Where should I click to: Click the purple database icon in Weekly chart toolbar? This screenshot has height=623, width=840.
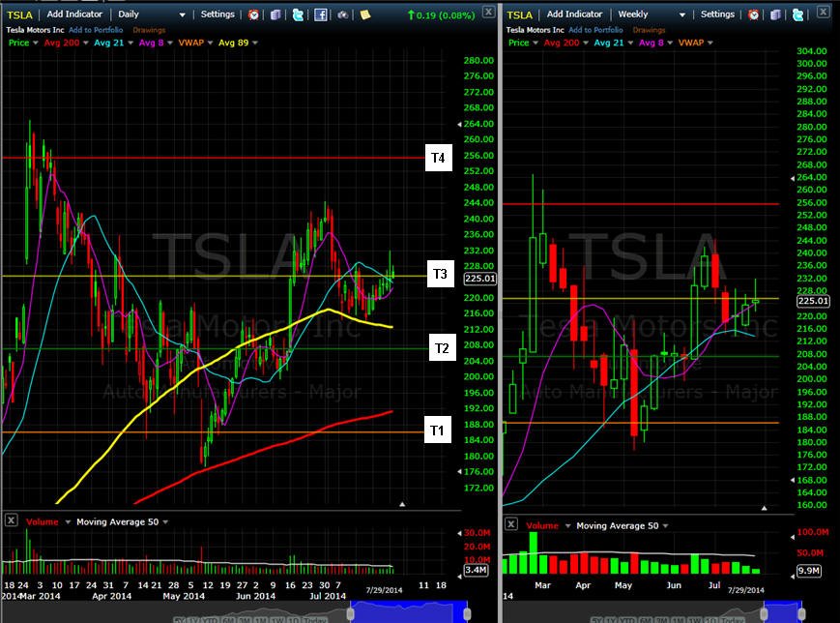(x=775, y=15)
